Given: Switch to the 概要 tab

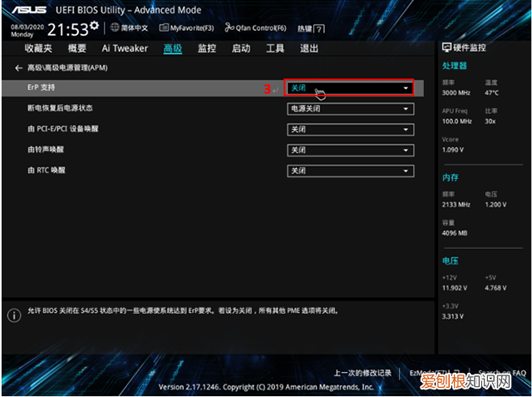Looking at the screenshot, I should (x=77, y=48).
